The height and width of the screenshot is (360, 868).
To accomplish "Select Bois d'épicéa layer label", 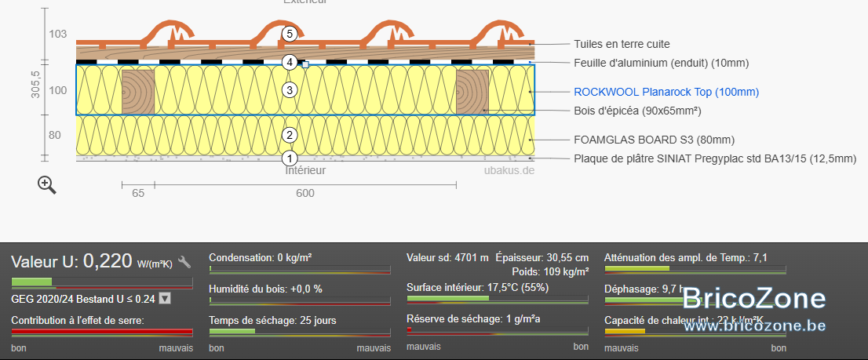I will [638, 111].
